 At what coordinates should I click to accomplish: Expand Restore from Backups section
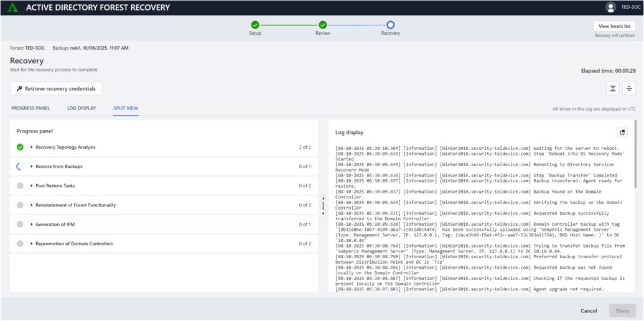[32, 167]
